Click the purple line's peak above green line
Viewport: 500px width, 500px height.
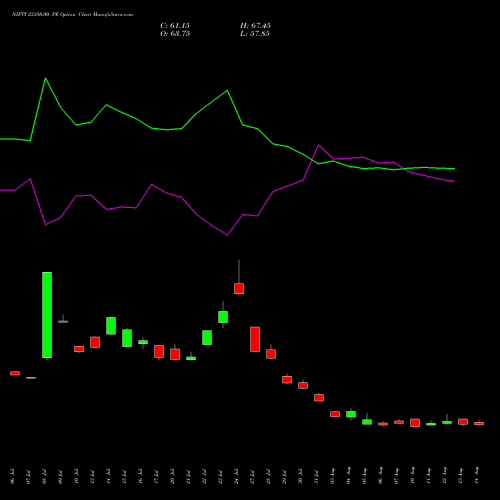[x=319, y=145]
